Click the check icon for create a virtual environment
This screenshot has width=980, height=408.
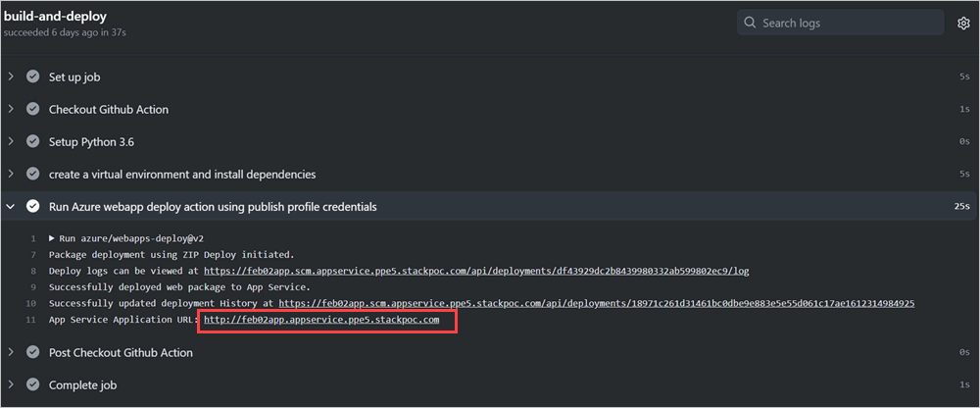coord(32,175)
